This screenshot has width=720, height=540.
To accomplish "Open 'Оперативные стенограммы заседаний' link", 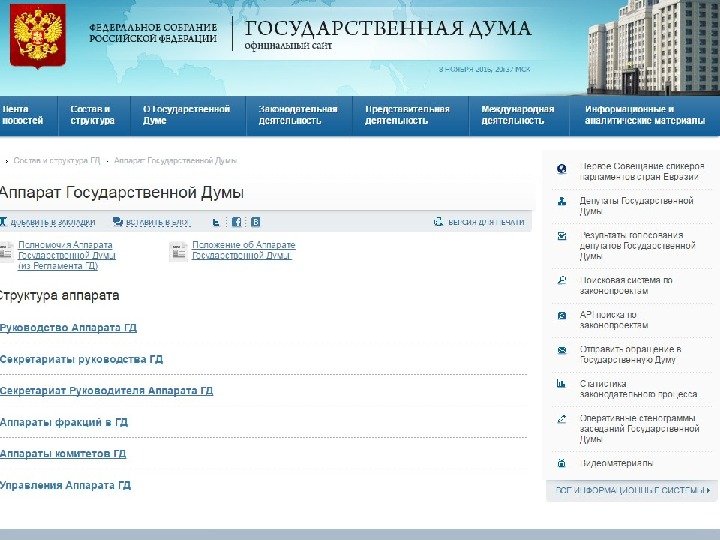I will click(639, 428).
